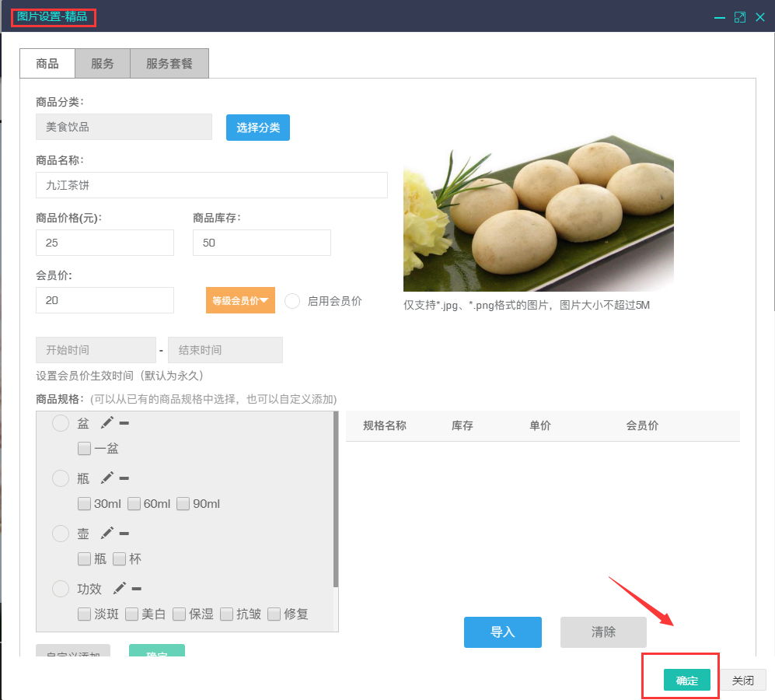The width and height of the screenshot is (775, 700).
Task: Click the pencil edit icon beside 壶
Action: (107, 533)
